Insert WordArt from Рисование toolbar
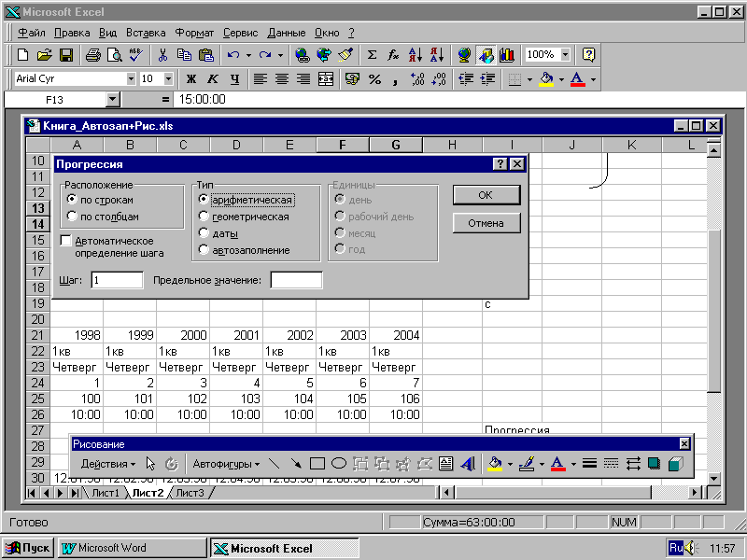 pos(468,463)
